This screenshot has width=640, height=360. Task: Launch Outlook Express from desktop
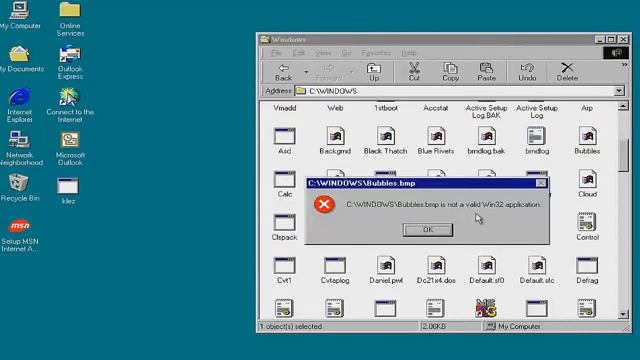coord(70,62)
